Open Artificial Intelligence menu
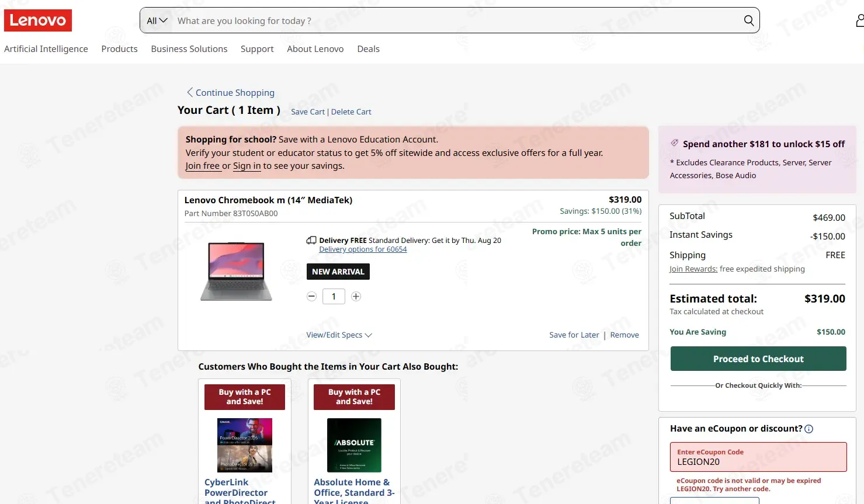Screen dimensions: 864x504 46,49
